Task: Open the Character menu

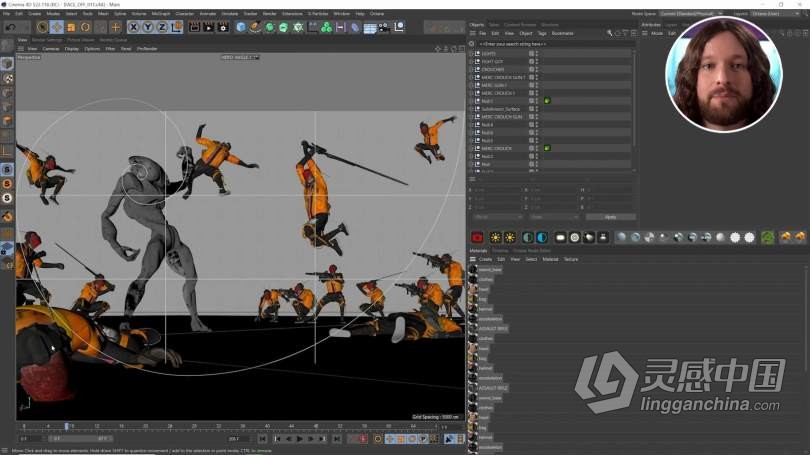Action: 184,13
